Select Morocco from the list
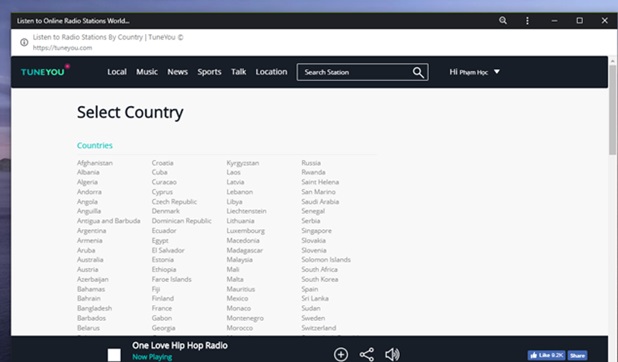Screen dimensions: 618x362 pos(240,328)
